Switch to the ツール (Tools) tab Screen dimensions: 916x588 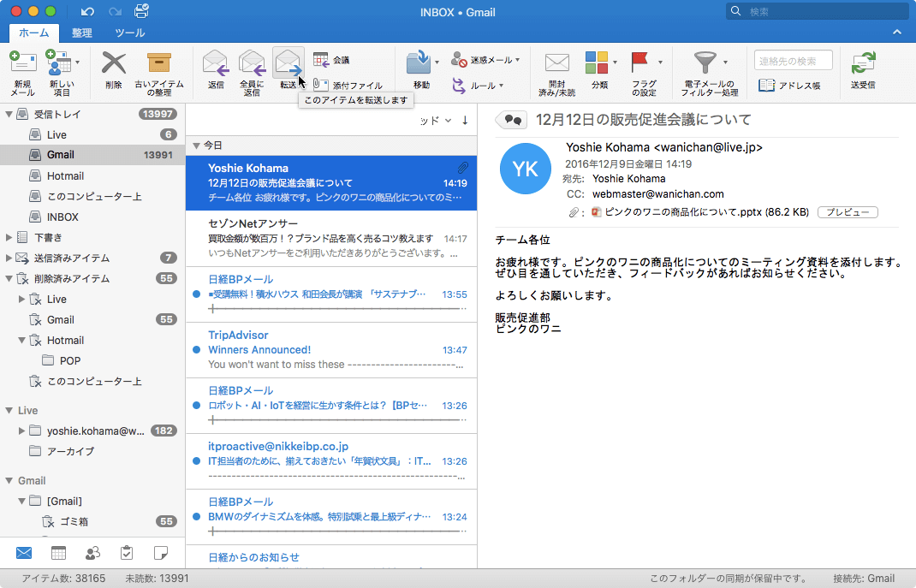click(x=129, y=33)
